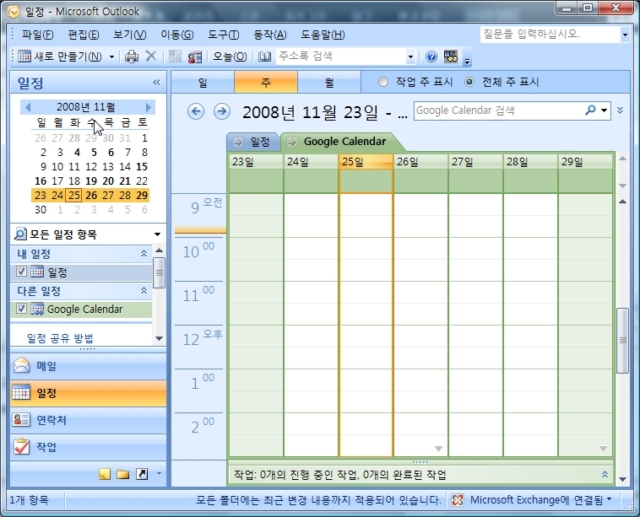Open Calendar (일정) navigation button
Image resolution: width=640 pixels, height=517 pixels.
coord(88,393)
